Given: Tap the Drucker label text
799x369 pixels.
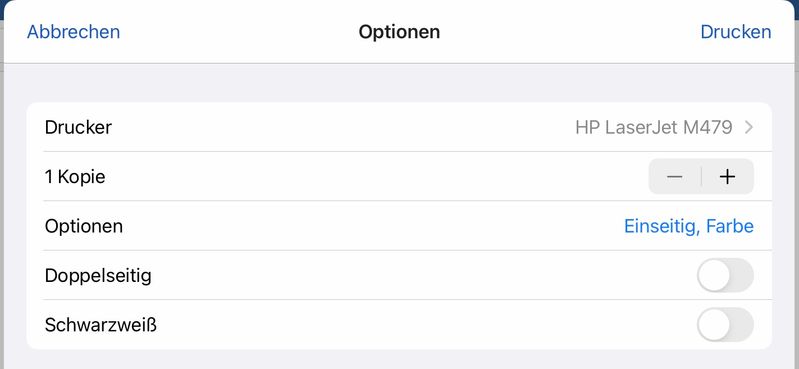Looking at the screenshot, I should [x=78, y=127].
